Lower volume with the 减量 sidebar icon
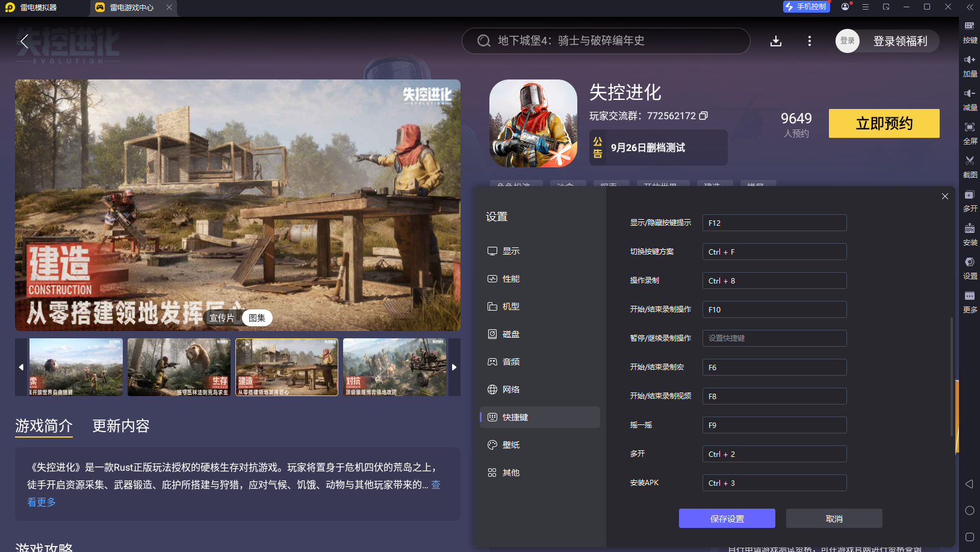Image resolution: width=980 pixels, height=552 pixels. [x=970, y=99]
